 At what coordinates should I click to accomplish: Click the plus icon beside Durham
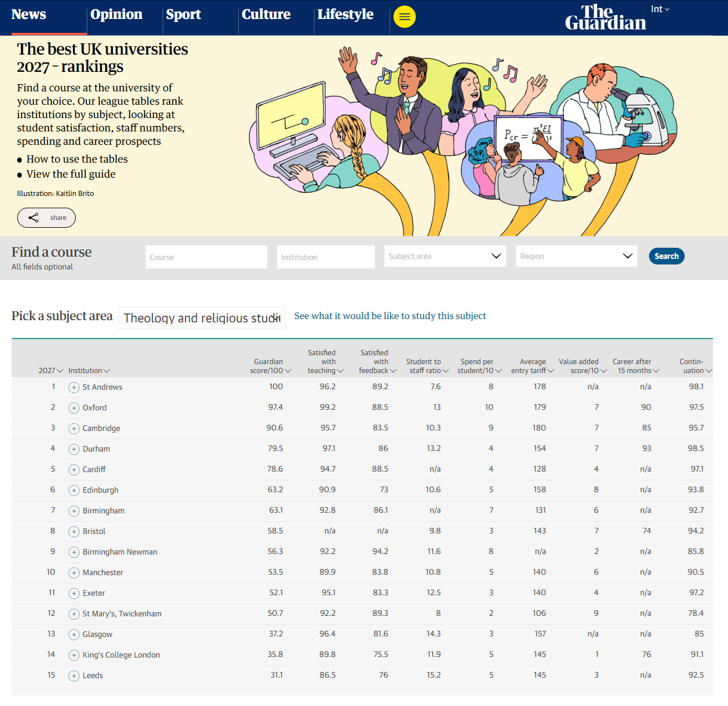pos(74,449)
